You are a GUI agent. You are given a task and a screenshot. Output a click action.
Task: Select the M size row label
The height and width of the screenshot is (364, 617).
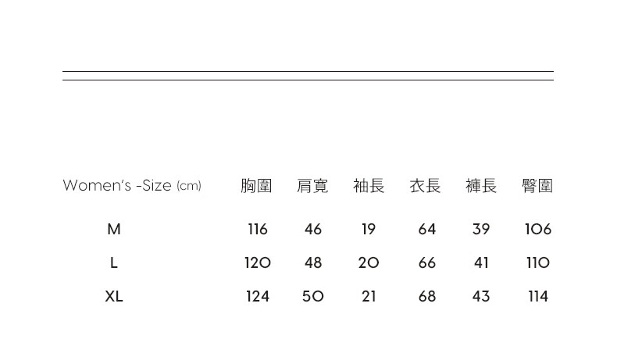114,229
